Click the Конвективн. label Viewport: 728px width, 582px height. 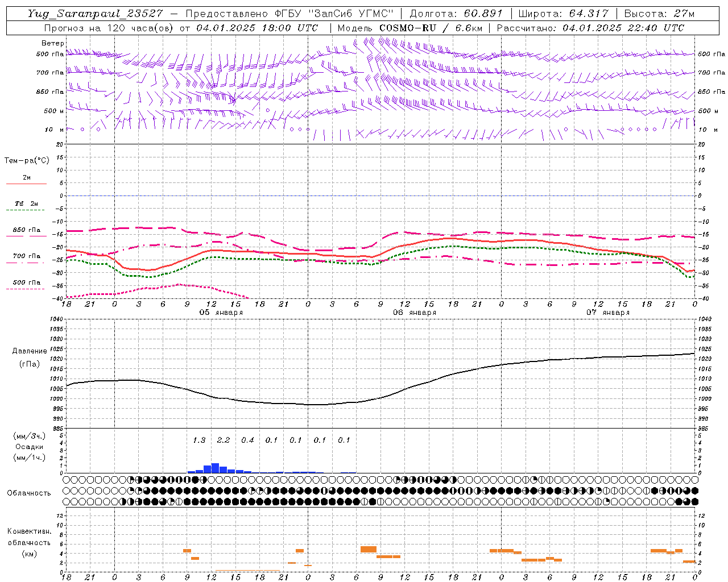(x=29, y=531)
